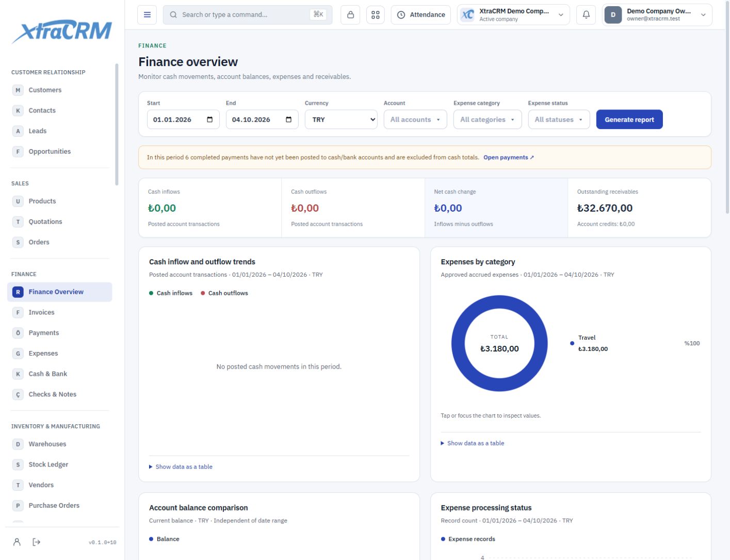Click the XtraCRM logo
The width and height of the screenshot is (730, 560).
(62, 32)
